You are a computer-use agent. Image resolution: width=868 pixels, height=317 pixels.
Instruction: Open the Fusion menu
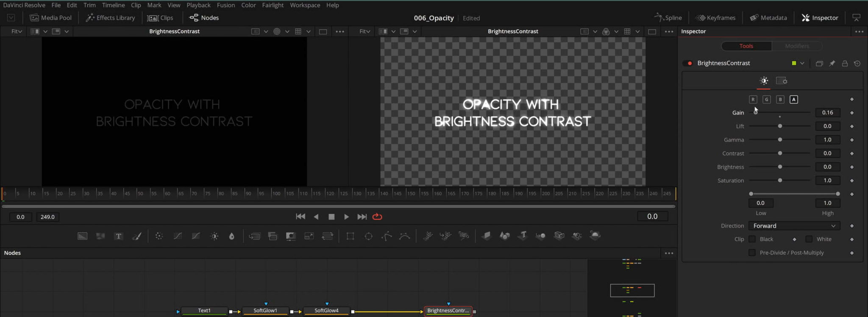pos(226,5)
